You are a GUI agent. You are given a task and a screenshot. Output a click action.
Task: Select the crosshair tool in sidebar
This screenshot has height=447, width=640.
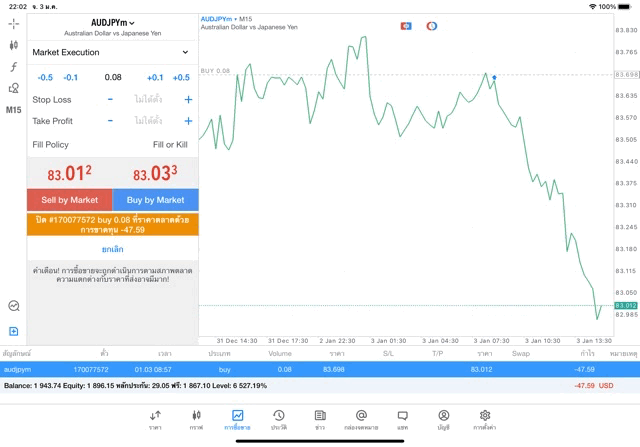(x=13, y=23)
